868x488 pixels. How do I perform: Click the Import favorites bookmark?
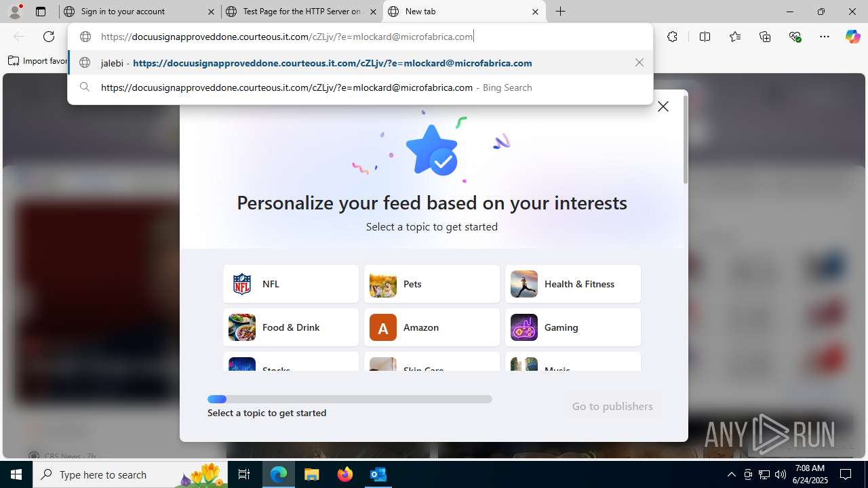[x=38, y=61]
